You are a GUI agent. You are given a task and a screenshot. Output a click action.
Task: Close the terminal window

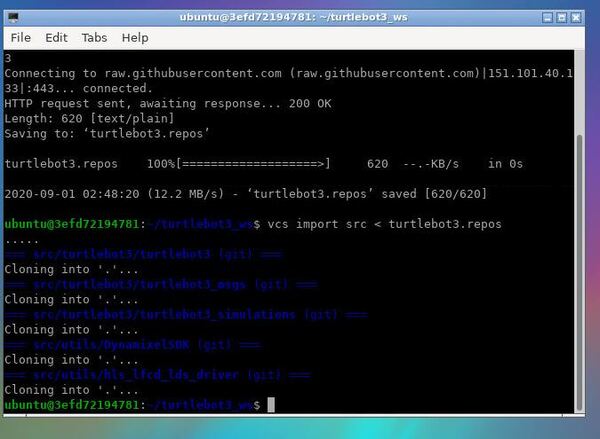[x=576, y=17]
